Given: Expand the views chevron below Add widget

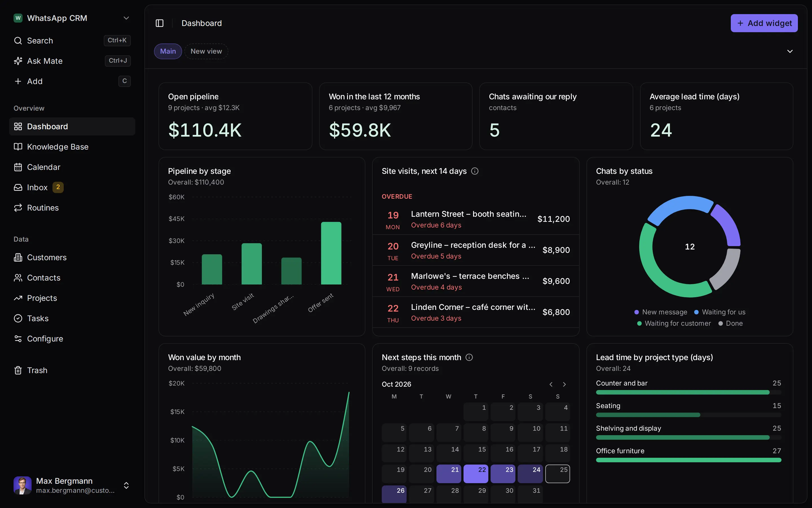Looking at the screenshot, I should [x=790, y=51].
